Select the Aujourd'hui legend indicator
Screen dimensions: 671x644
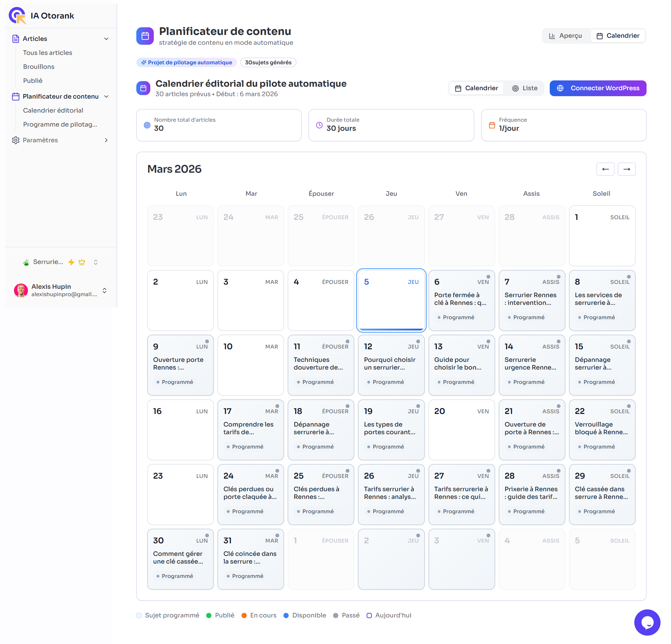370,615
